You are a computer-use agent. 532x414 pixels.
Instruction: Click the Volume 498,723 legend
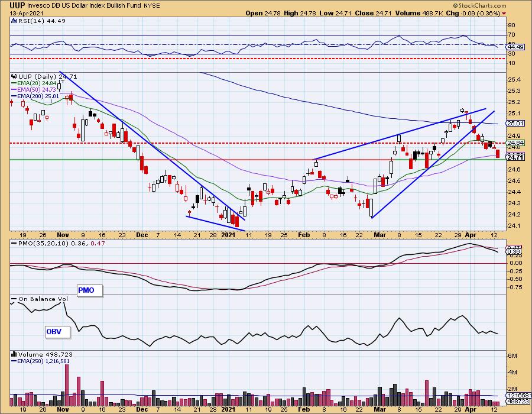(x=45, y=354)
